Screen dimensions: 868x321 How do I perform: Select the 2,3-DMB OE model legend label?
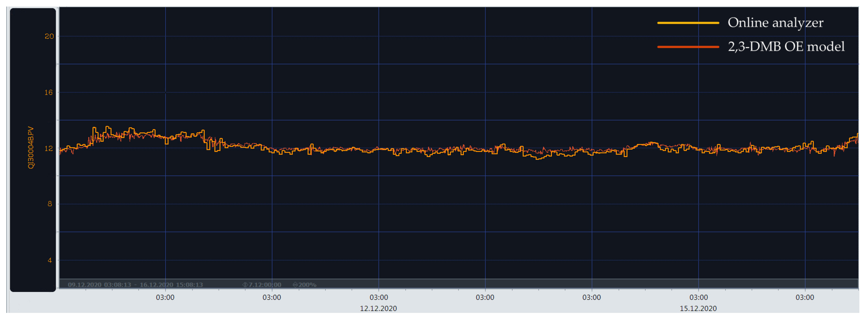tap(786, 47)
